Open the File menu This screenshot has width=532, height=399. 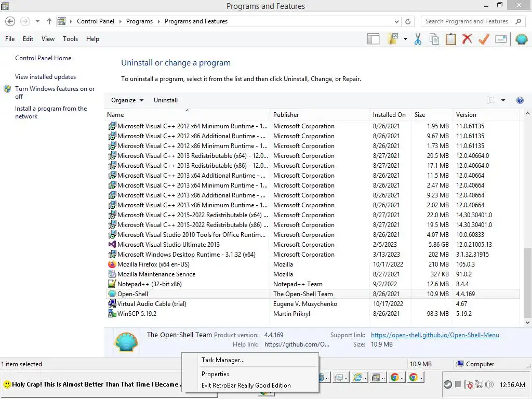pos(10,39)
